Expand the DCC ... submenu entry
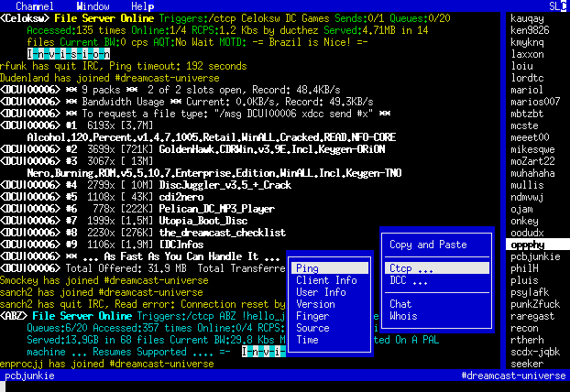570x392 pixels. [409, 280]
